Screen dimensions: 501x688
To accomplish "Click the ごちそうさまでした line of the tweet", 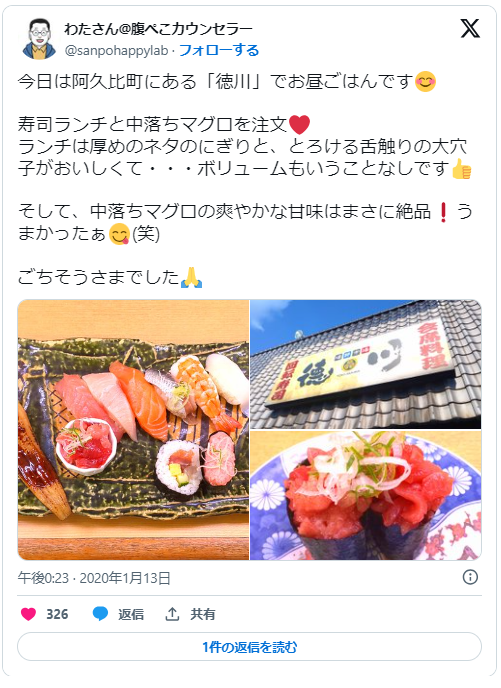I will 110,277.
